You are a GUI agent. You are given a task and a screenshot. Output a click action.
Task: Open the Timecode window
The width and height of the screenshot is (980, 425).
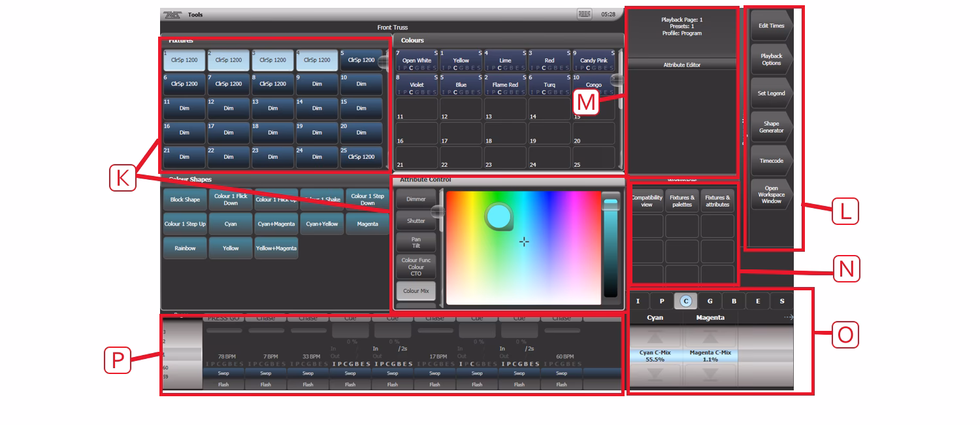coord(772,160)
